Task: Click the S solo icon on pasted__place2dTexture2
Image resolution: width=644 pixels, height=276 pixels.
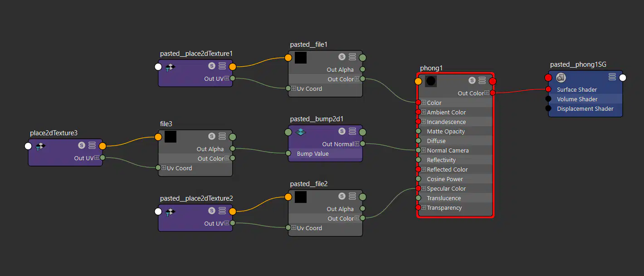Action: tap(211, 211)
